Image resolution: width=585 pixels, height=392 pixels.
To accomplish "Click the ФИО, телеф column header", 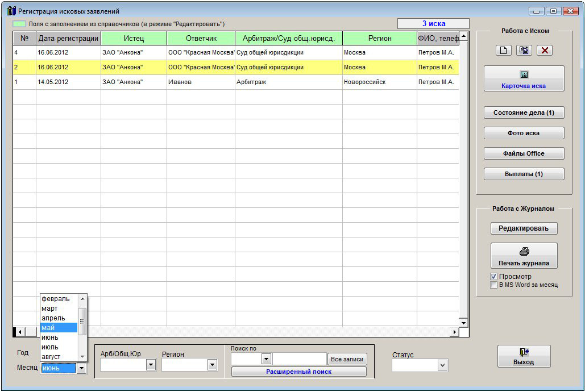I will (x=438, y=39).
